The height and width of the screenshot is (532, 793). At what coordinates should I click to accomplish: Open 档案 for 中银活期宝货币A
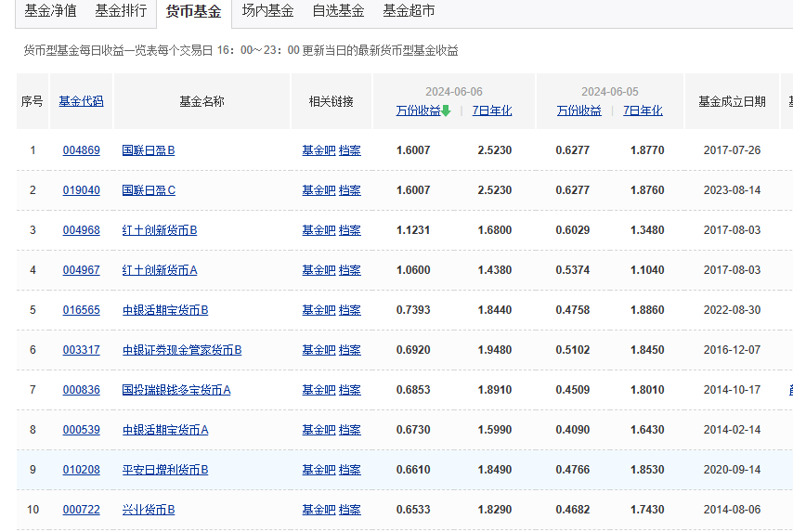(349, 430)
